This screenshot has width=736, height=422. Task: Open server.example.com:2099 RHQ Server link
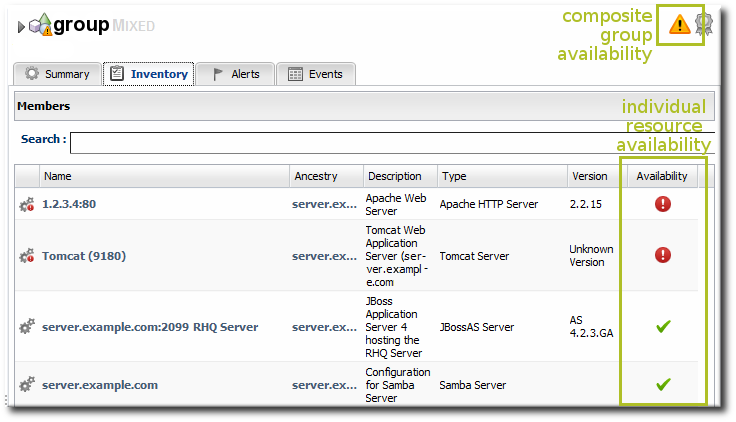pyautogui.click(x=150, y=327)
